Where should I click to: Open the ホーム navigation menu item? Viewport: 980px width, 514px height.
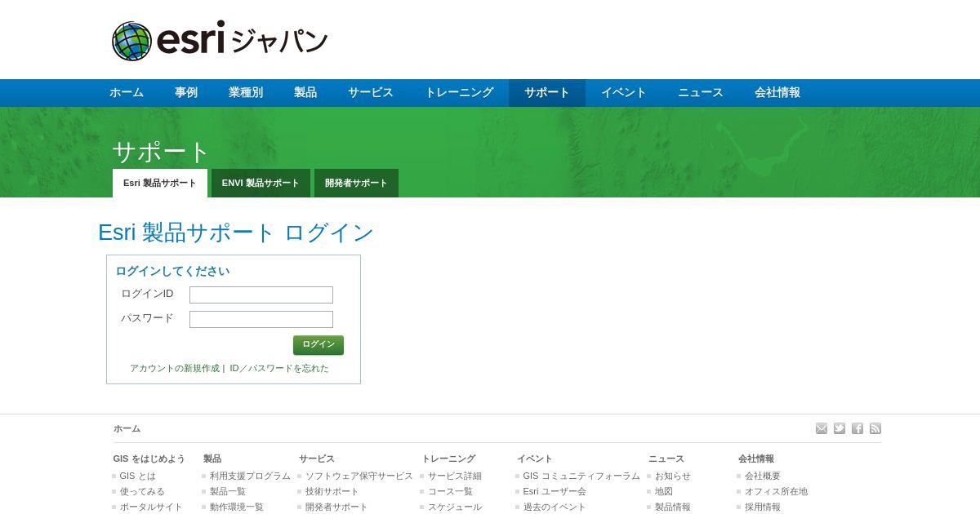[127, 93]
